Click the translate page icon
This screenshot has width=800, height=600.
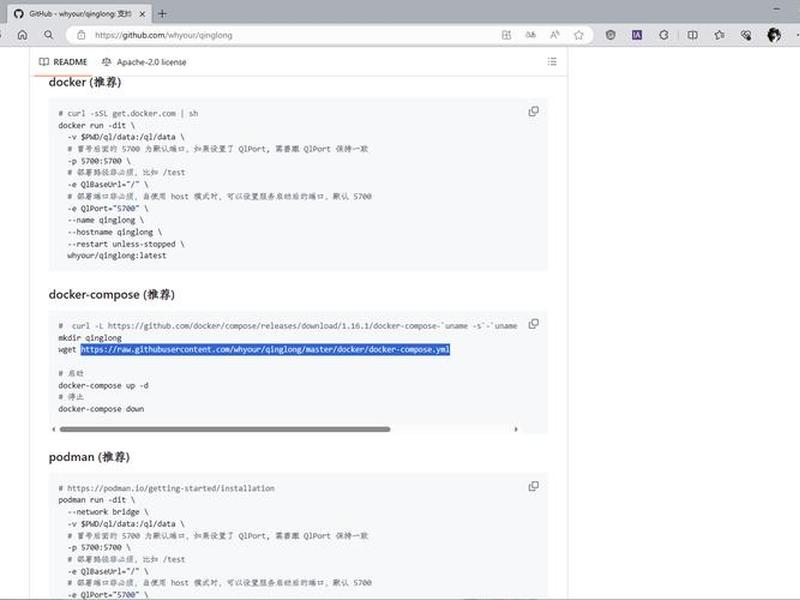531,35
